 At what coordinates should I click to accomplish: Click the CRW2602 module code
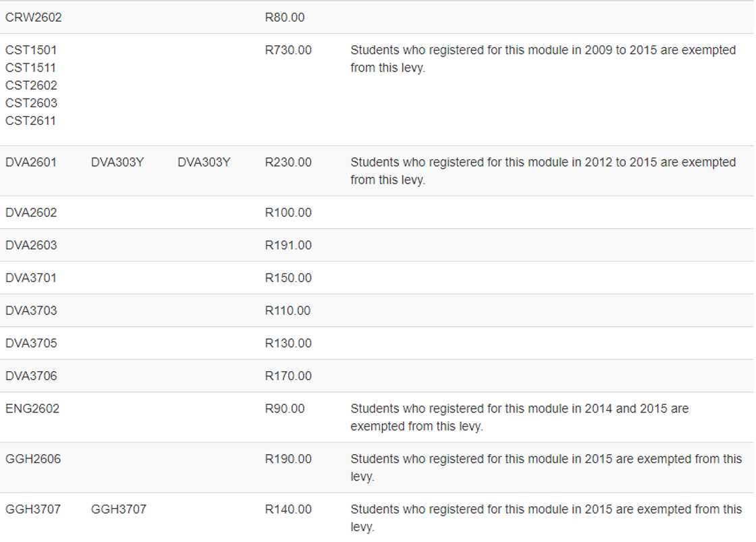click(33, 18)
